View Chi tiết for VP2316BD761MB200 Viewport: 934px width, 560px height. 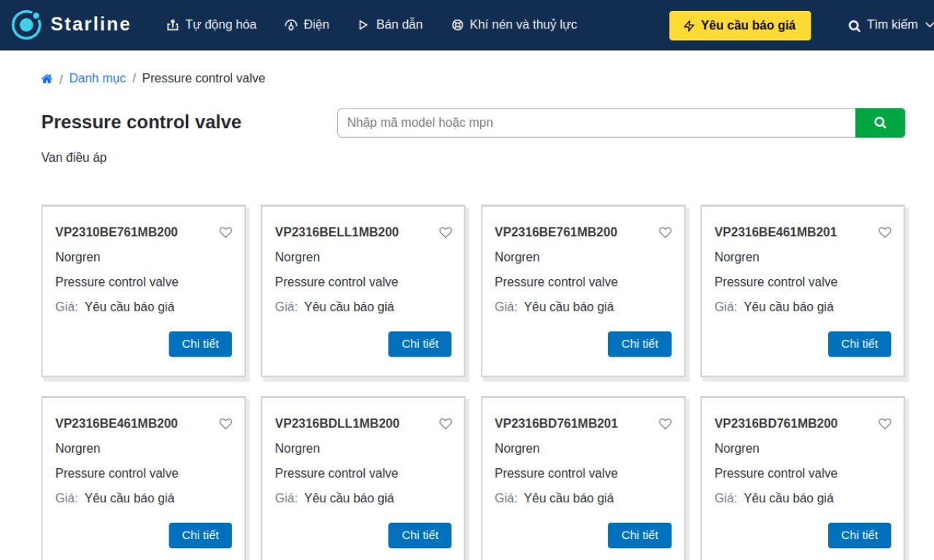pos(859,535)
